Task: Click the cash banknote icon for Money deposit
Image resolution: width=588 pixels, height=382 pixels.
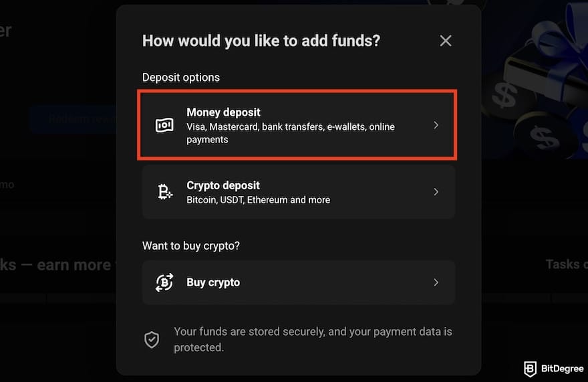Action: pyautogui.click(x=164, y=125)
